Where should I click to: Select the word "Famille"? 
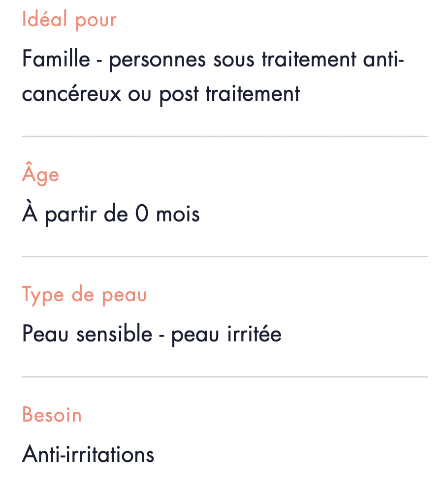(x=56, y=59)
